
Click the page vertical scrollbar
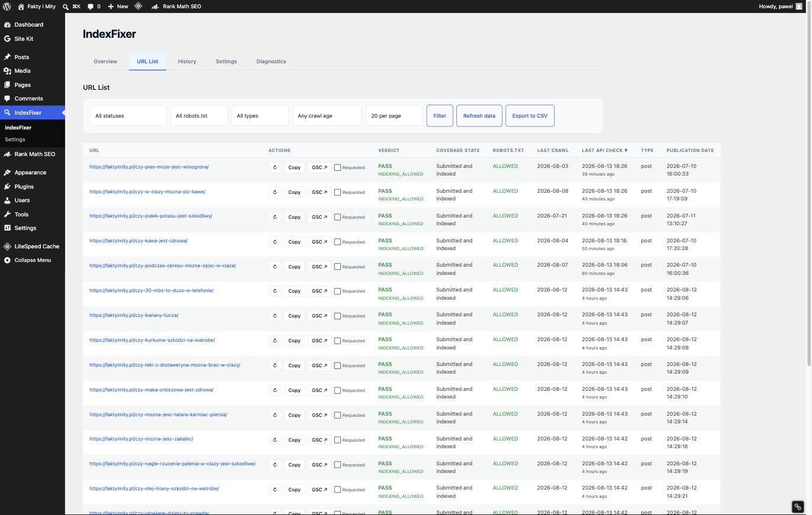click(x=809, y=183)
